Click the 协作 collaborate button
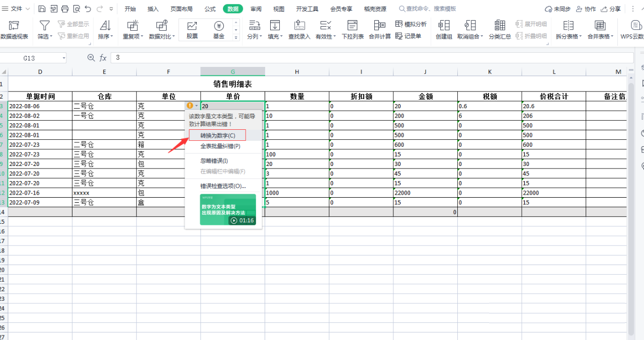The width and height of the screenshot is (644, 340). click(586, 9)
